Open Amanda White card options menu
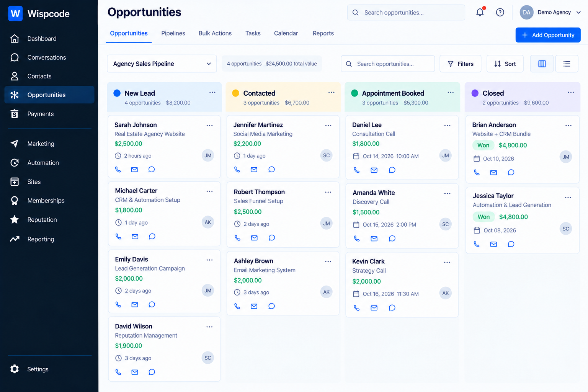 point(447,193)
